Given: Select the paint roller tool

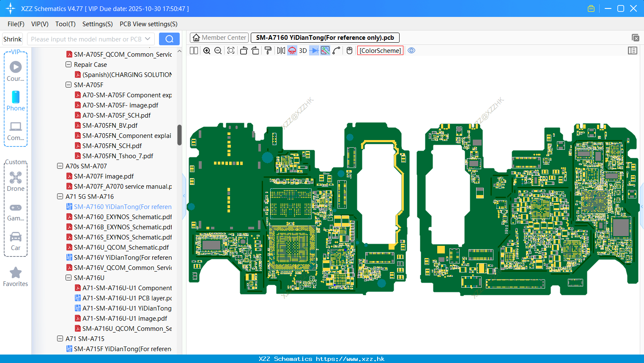Looking at the screenshot, I should (268, 51).
